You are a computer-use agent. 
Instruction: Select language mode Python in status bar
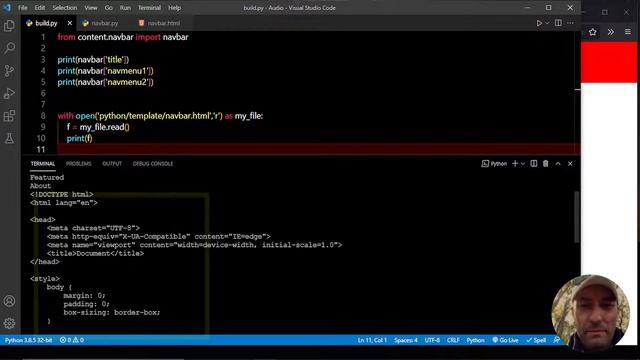point(476,340)
